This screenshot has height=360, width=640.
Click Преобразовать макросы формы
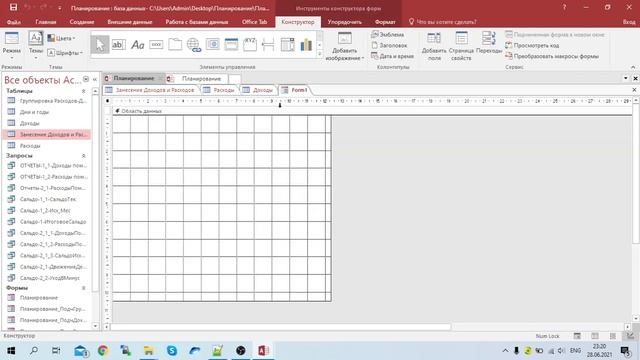tap(552, 56)
